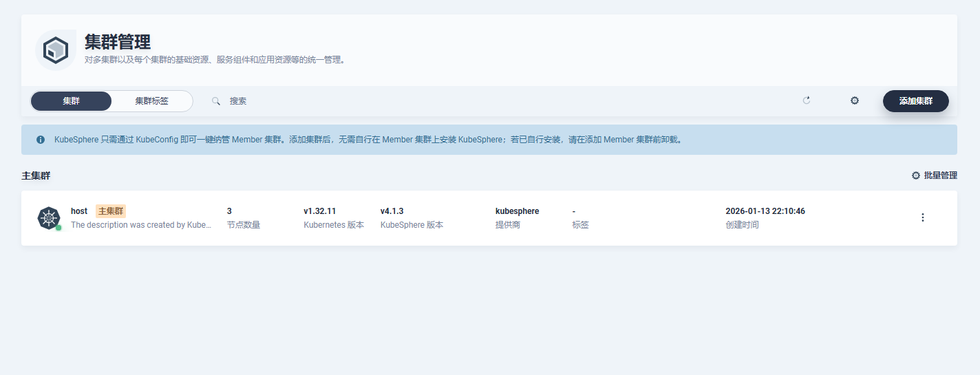Refresh the cluster list
This screenshot has width=980, height=375.
[x=807, y=100]
